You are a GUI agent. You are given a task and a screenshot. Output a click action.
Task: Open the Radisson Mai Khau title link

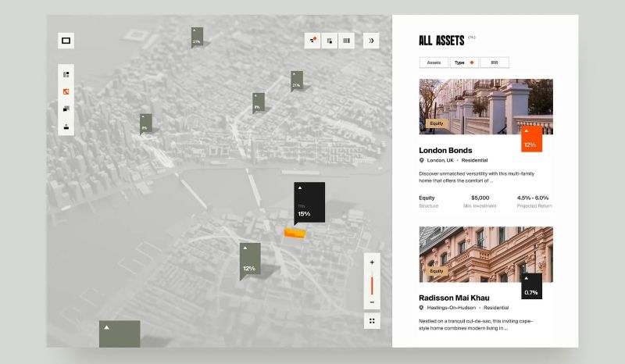(x=454, y=298)
